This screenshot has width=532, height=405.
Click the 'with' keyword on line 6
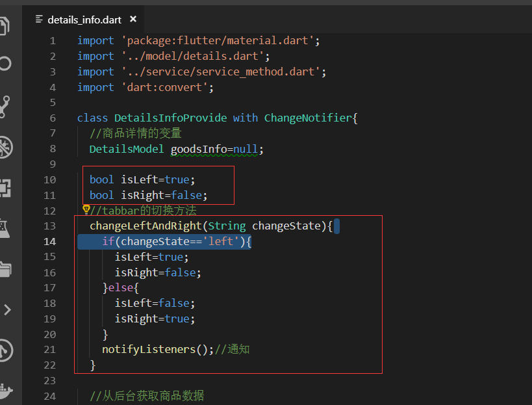tap(246, 118)
